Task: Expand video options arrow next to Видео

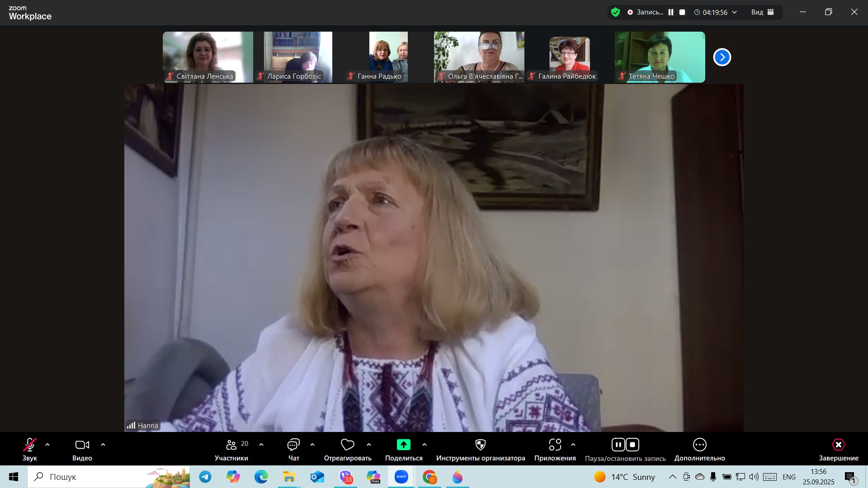Action: click(103, 445)
